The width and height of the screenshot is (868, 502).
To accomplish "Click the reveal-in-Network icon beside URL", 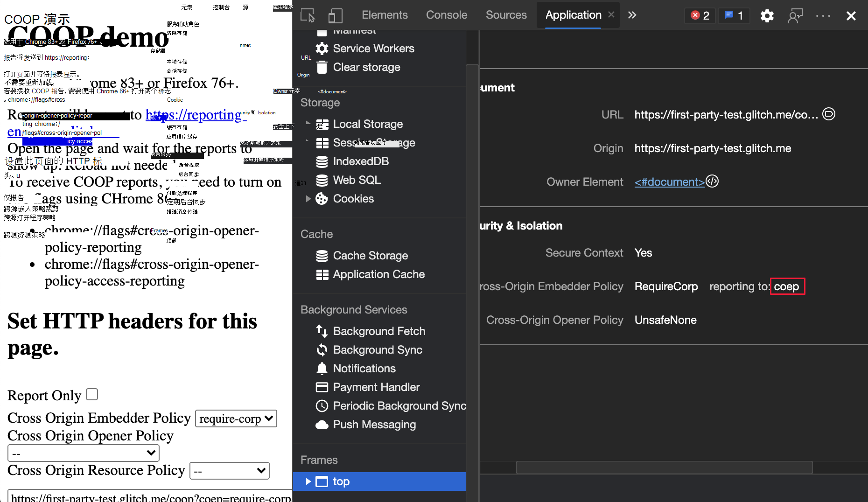I will [829, 114].
